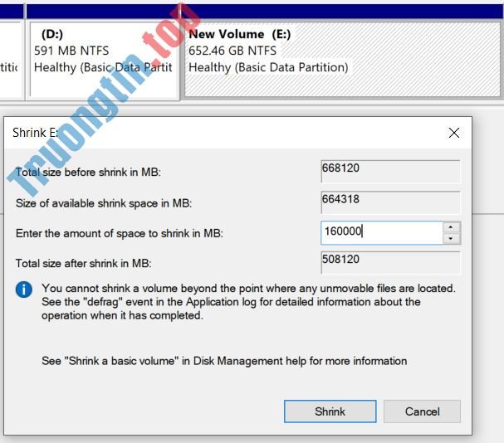Click the 'Shrink a basic volume' help text
The height and width of the screenshot is (443, 504).
[x=224, y=361]
